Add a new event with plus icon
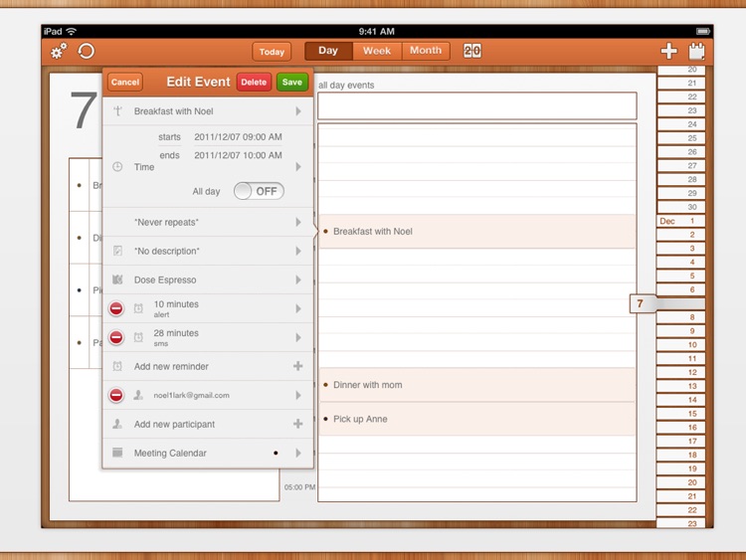 pyautogui.click(x=669, y=51)
